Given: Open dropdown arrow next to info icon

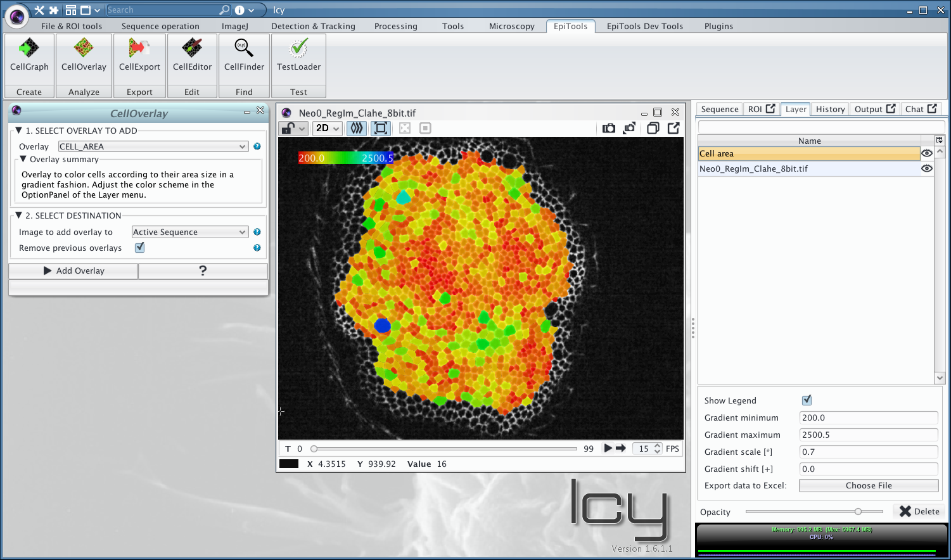Looking at the screenshot, I should point(252,10).
